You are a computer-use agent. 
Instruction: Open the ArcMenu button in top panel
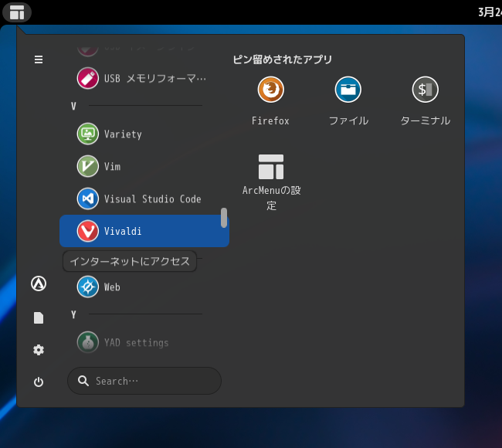17,12
